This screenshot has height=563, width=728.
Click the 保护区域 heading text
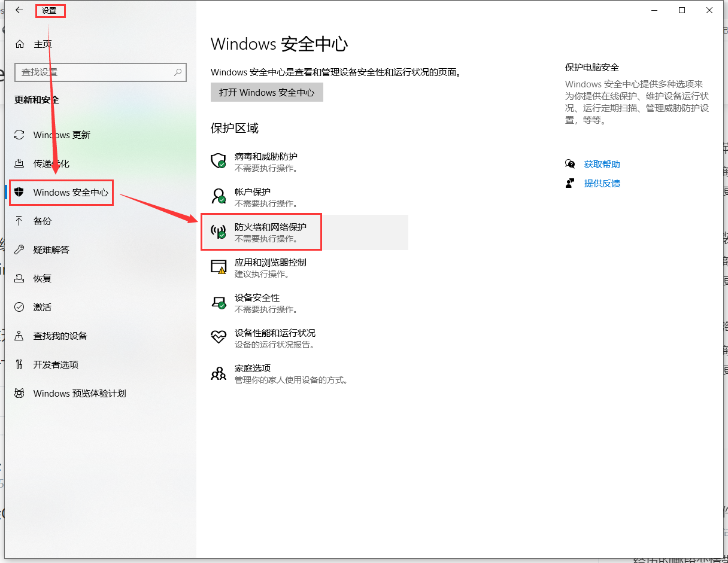(x=235, y=128)
